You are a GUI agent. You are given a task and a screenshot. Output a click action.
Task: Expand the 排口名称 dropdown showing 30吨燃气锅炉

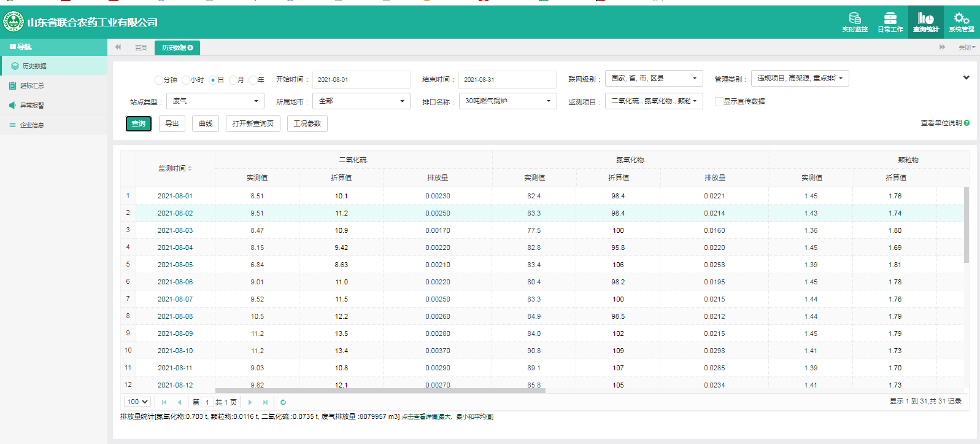click(x=507, y=101)
